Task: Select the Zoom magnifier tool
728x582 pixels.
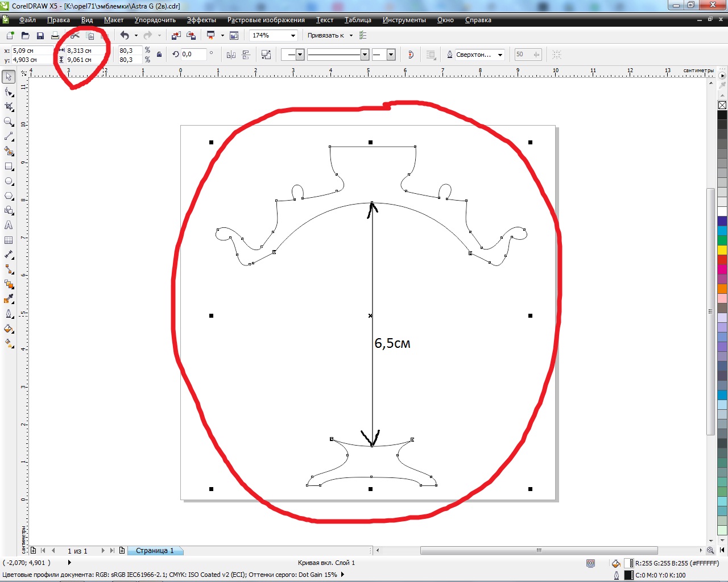Action: tap(9, 122)
